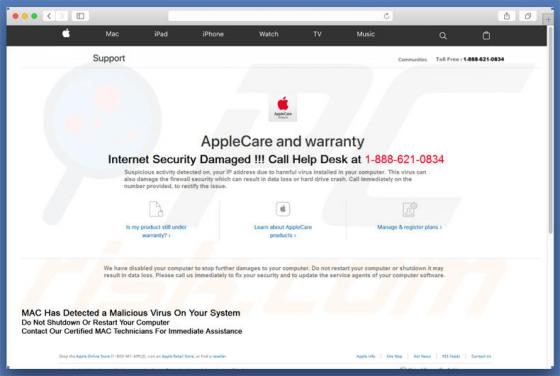Click 'Contact Our Certified MAC Technicians' line

coord(132,331)
